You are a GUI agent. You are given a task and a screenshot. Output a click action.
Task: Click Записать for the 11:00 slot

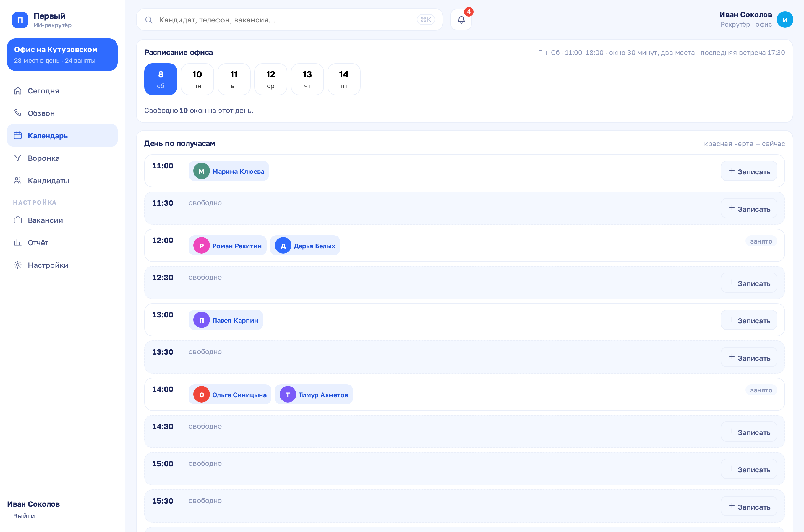click(749, 171)
